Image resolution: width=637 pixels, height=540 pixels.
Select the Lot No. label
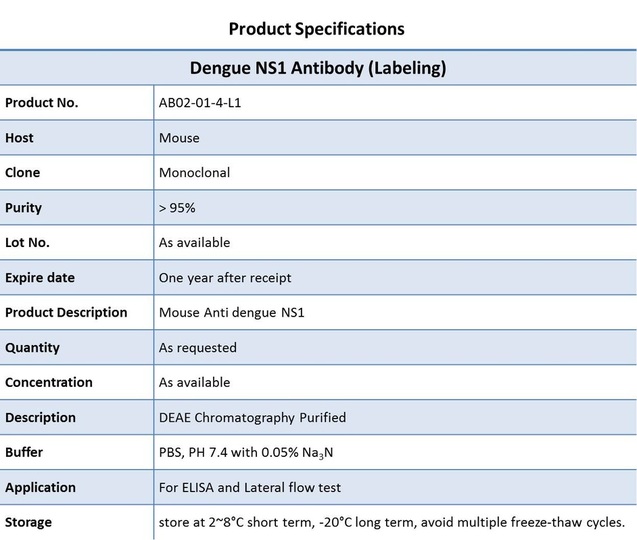[27, 243]
